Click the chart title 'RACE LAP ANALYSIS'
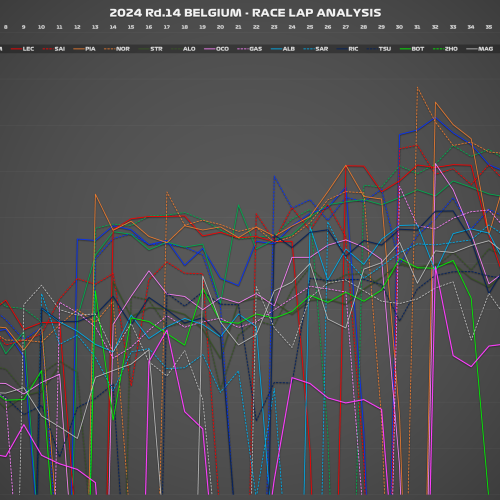Image resolution: width=500 pixels, height=500 pixels. tap(317, 13)
